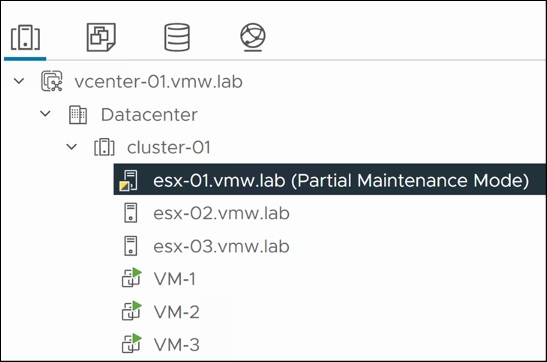Open the Networking inventory view icon
Viewport: 547px width, 362px height.
[253, 37]
